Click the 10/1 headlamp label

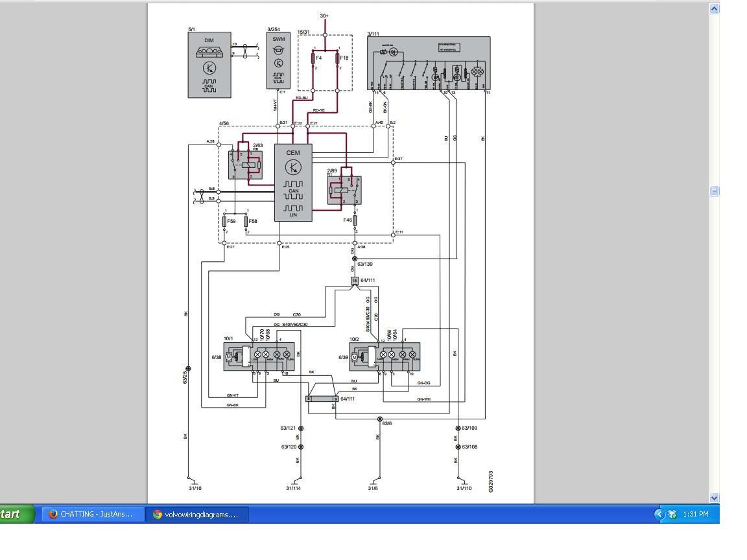click(x=228, y=338)
